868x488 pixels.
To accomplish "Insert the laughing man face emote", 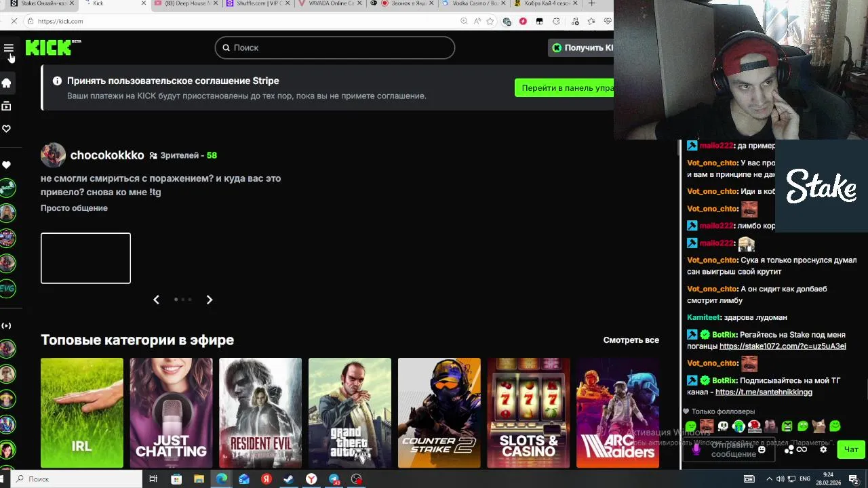I will 707,426.
